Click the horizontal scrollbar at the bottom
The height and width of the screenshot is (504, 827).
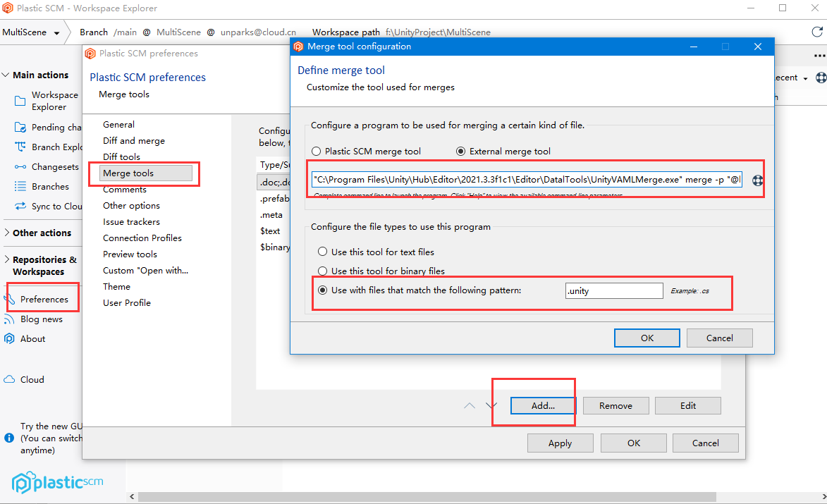click(x=427, y=497)
